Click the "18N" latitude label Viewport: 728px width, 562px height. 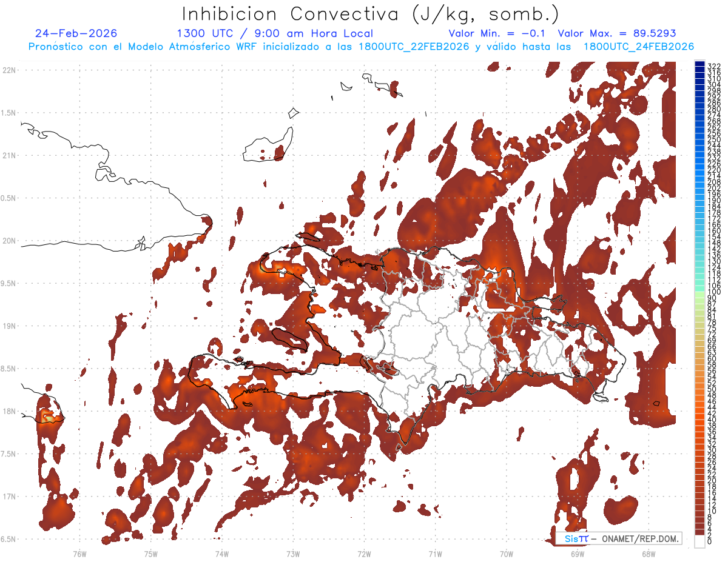point(9,411)
